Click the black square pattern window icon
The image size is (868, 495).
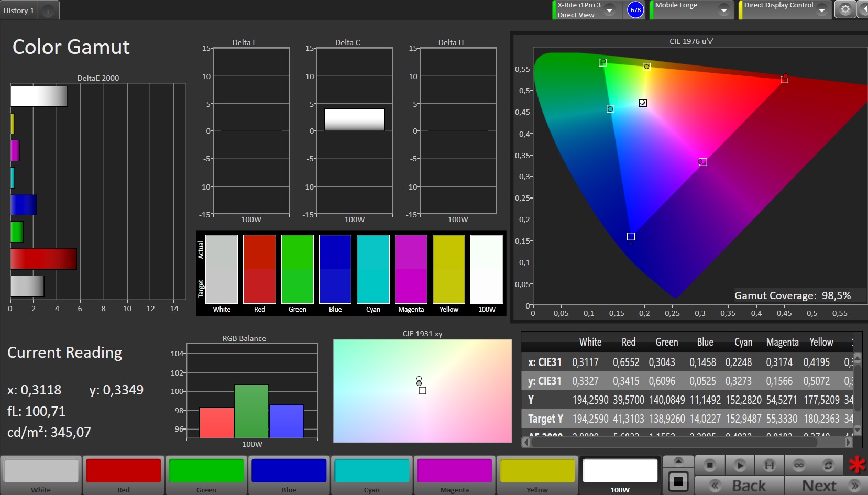(x=678, y=481)
